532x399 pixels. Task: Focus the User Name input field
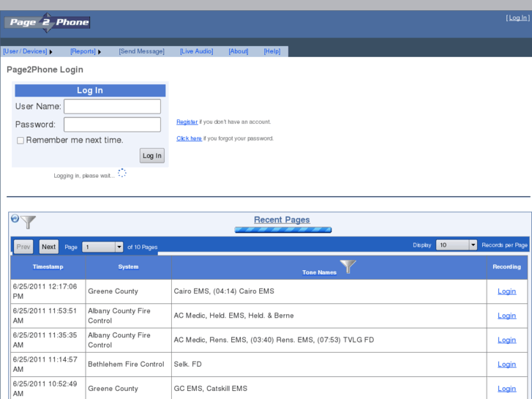[112, 106]
